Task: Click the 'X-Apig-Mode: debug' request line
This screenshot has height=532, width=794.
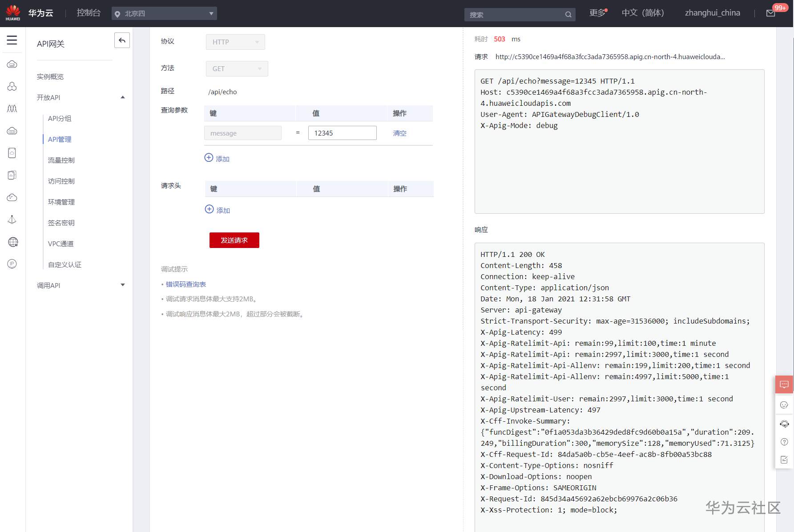Action: coord(519,125)
